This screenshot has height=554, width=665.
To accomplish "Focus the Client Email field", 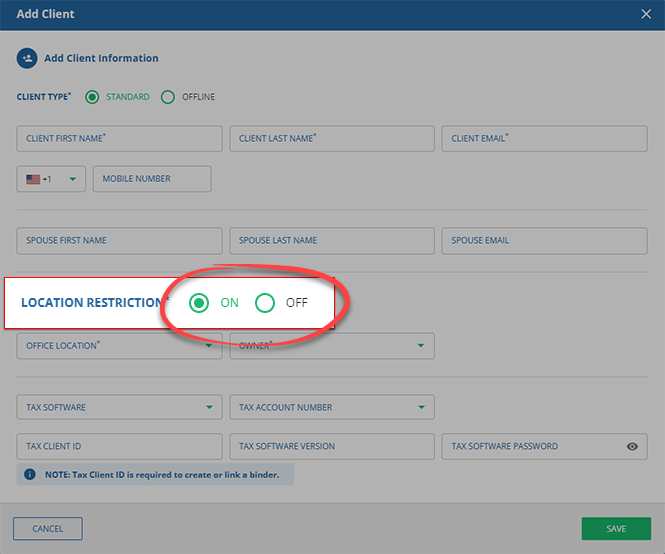I will (544, 139).
